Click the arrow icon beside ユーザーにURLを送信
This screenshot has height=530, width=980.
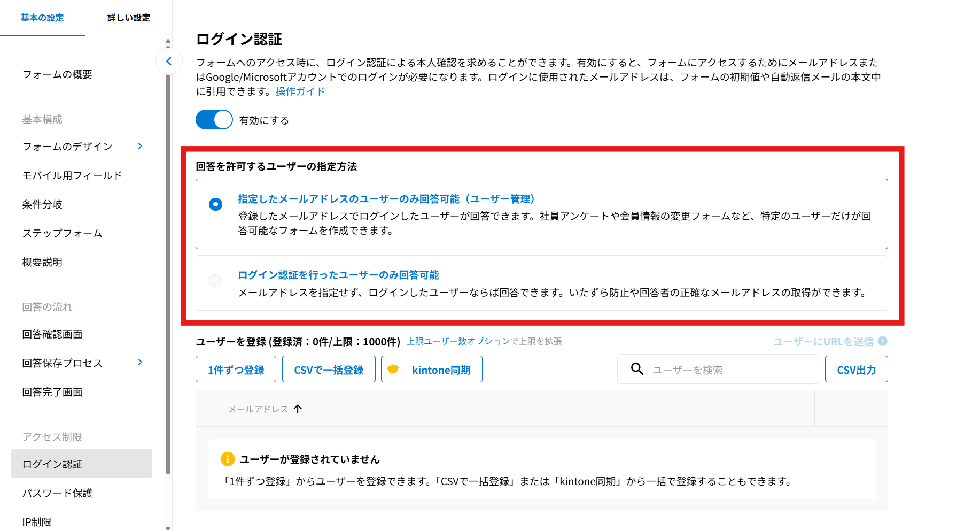tap(883, 341)
